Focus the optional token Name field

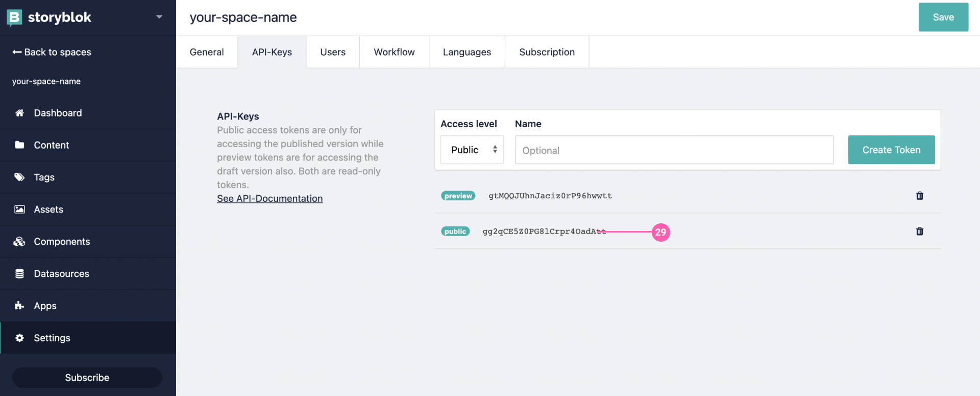[674, 150]
